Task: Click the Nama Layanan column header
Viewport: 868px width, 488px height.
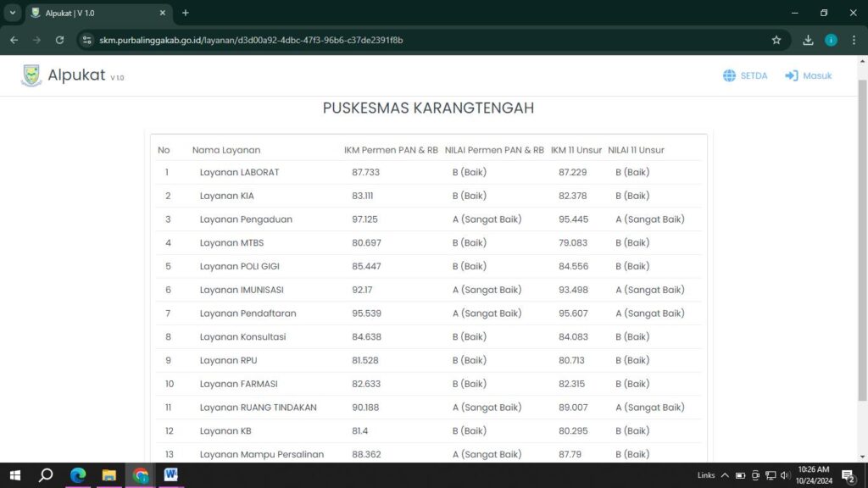Action: [225, 150]
